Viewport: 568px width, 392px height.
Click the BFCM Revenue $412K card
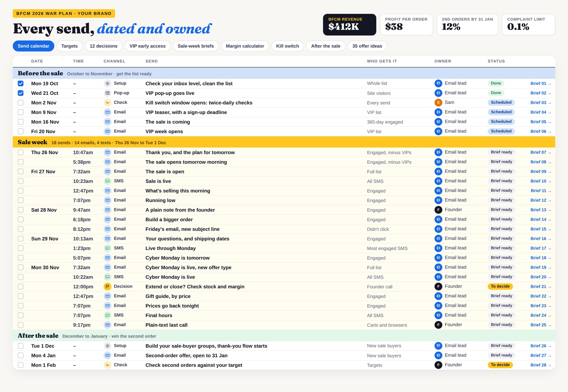tap(349, 25)
